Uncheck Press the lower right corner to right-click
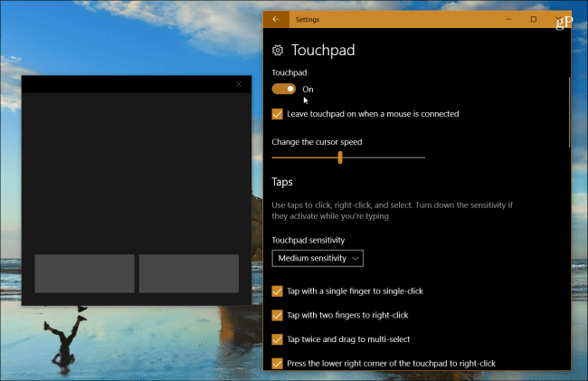 tap(277, 364)
